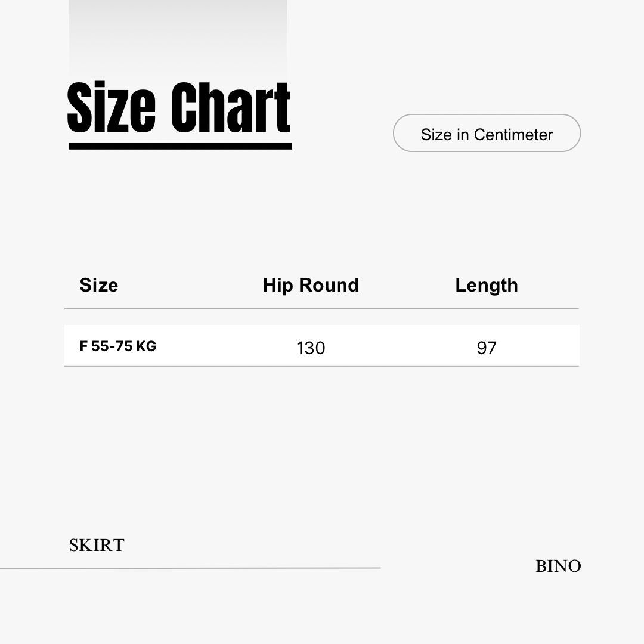This screenshot has width=644, height=644.
Task: Click the word Chart in title
Action: click(x=231, y=107)
